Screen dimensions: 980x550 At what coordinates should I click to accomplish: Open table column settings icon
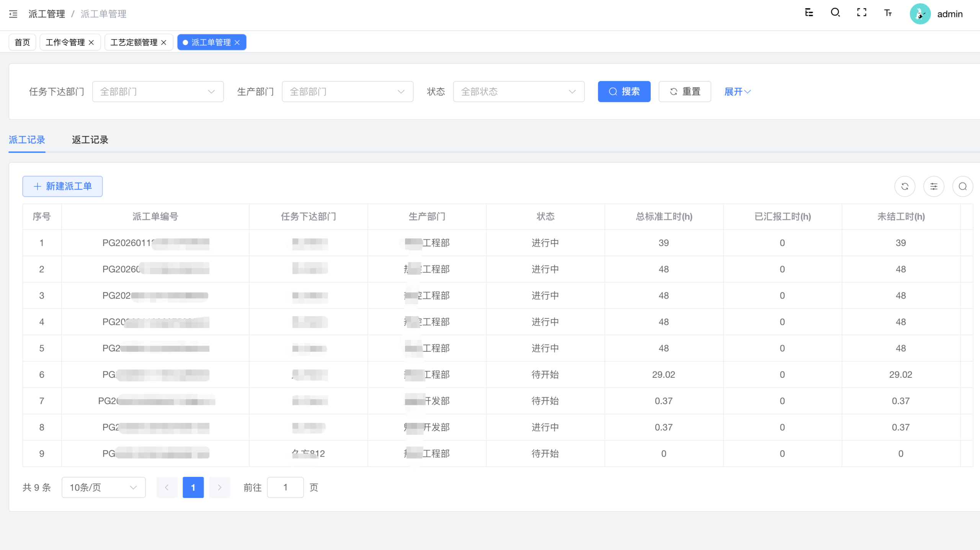pyautogui.click(x=934, y=186)
